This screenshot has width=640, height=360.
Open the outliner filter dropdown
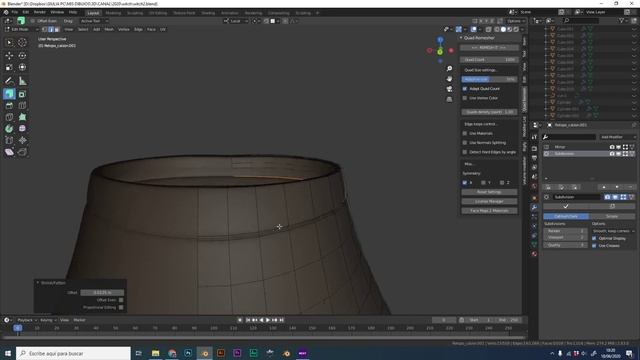tap(623, 20)
